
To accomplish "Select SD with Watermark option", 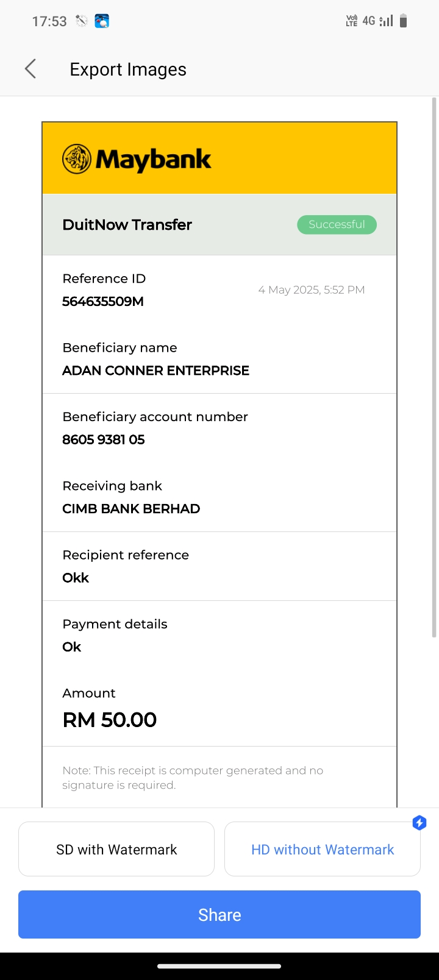I will click(116, 849).
